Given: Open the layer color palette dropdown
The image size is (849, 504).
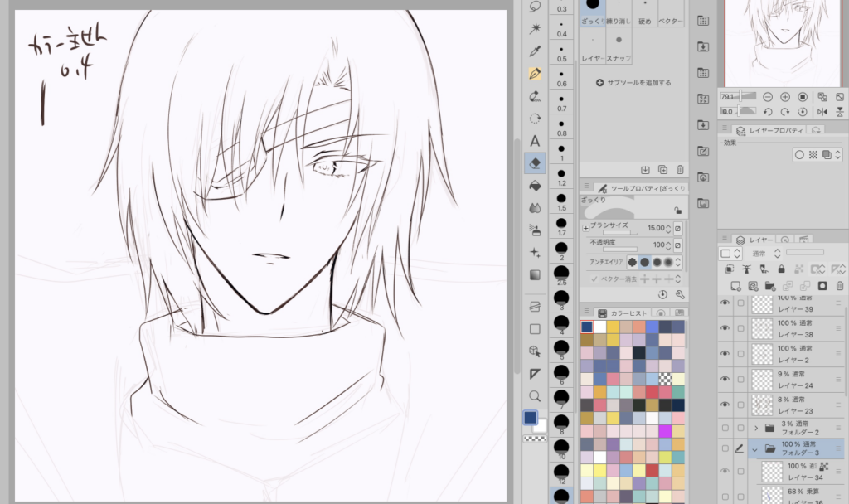Looking at the screenshot, I should click(x=730, y=254).
